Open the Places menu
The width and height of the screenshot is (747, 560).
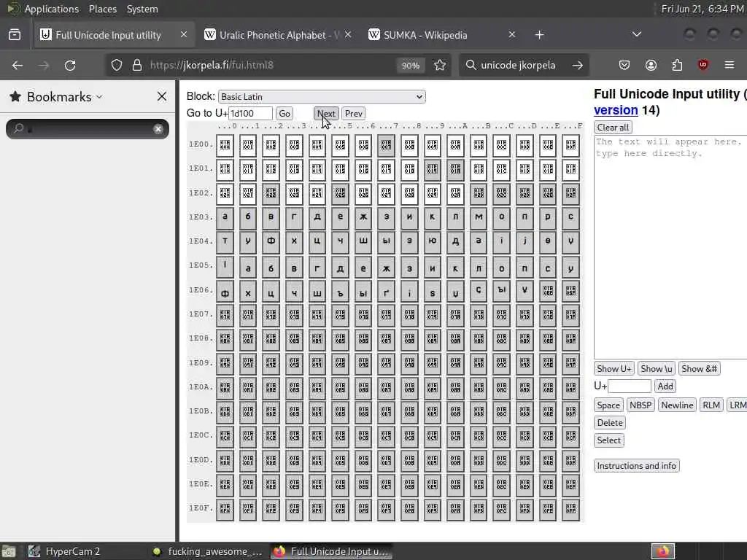tap(102, 9)
